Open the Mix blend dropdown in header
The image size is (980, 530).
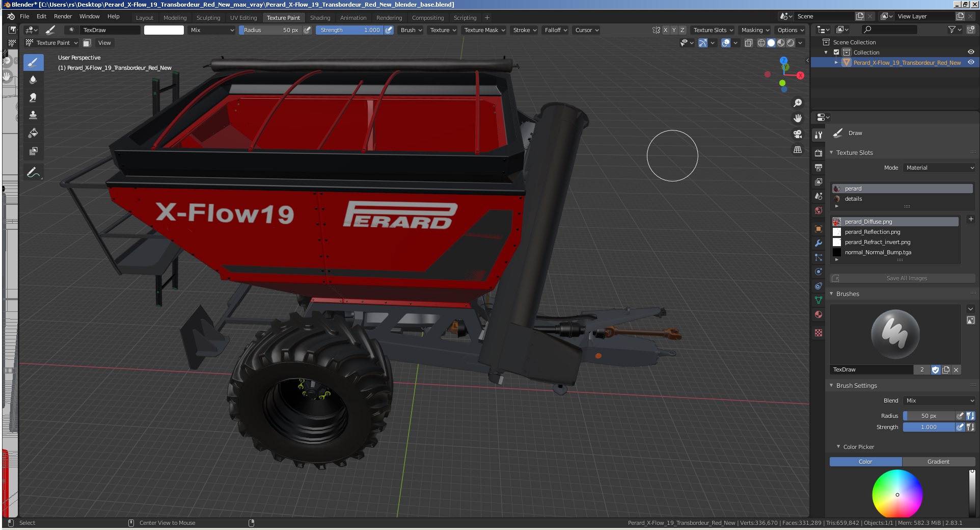pos(211,30)
